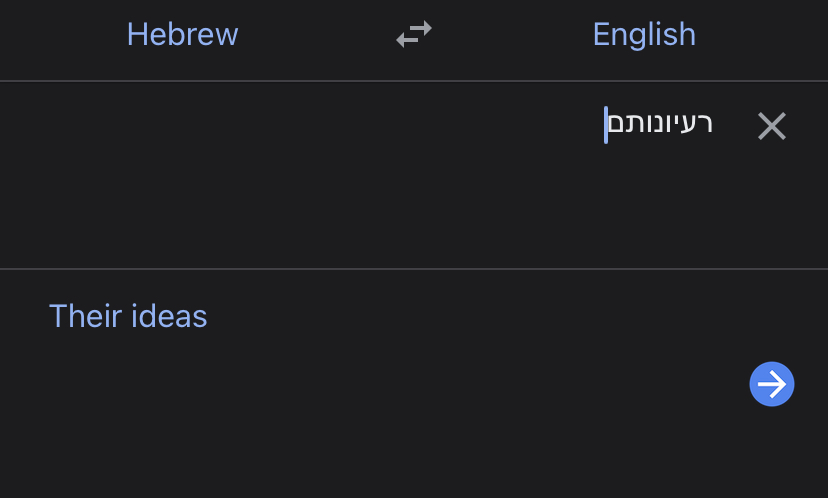The height and width of the screenshot is (498, 828).
Task: Reverse translation direction with the arrows icon
Action: (x=414, y=35)
